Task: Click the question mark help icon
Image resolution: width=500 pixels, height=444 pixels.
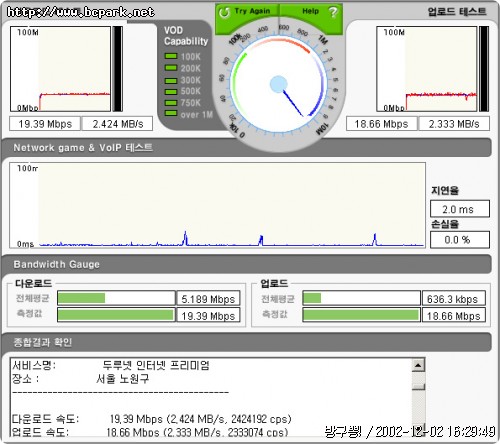Action: pyautogui.click(x=333, y=12)
